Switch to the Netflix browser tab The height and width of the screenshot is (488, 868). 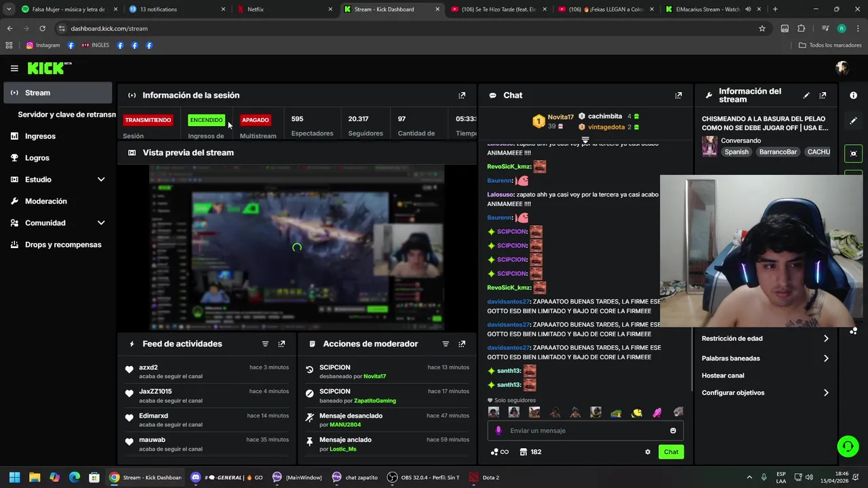click(284, 9)
